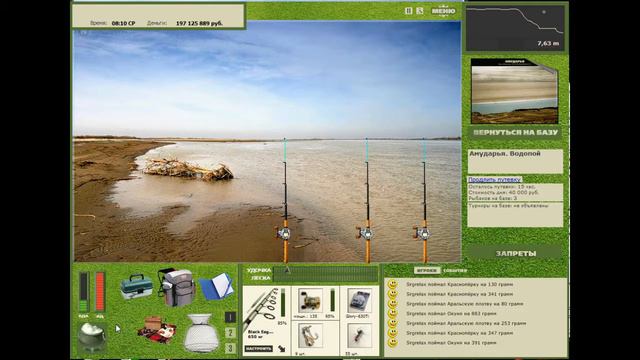Open the МЕНЮ button

[443, 11]
